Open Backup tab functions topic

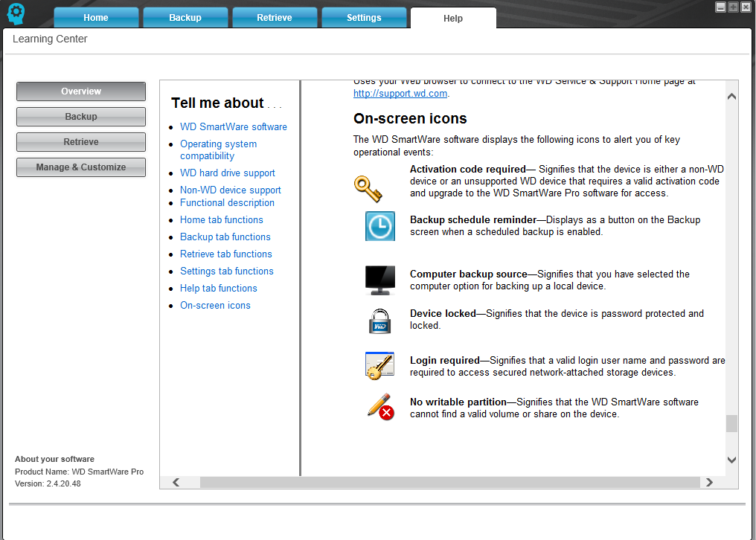pyautogui.click(x=225, y=237)
